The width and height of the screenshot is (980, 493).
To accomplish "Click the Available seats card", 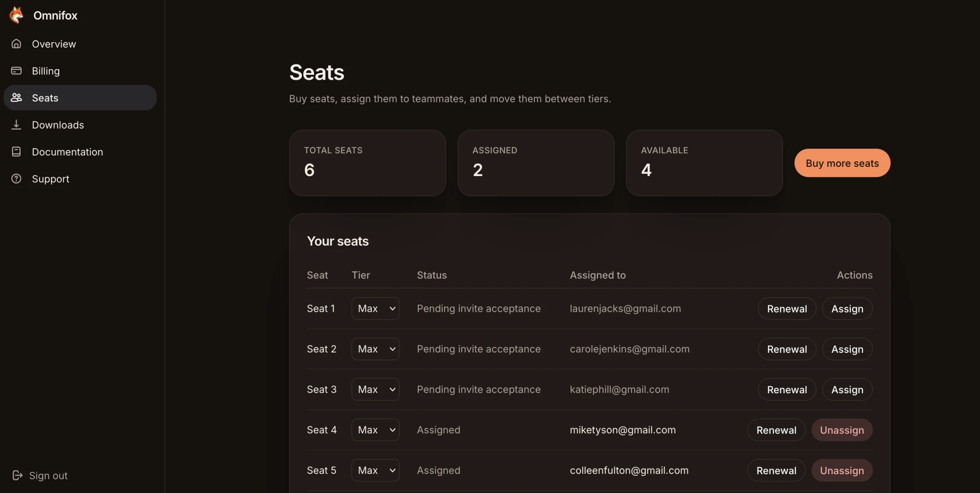I will (704, 163).
